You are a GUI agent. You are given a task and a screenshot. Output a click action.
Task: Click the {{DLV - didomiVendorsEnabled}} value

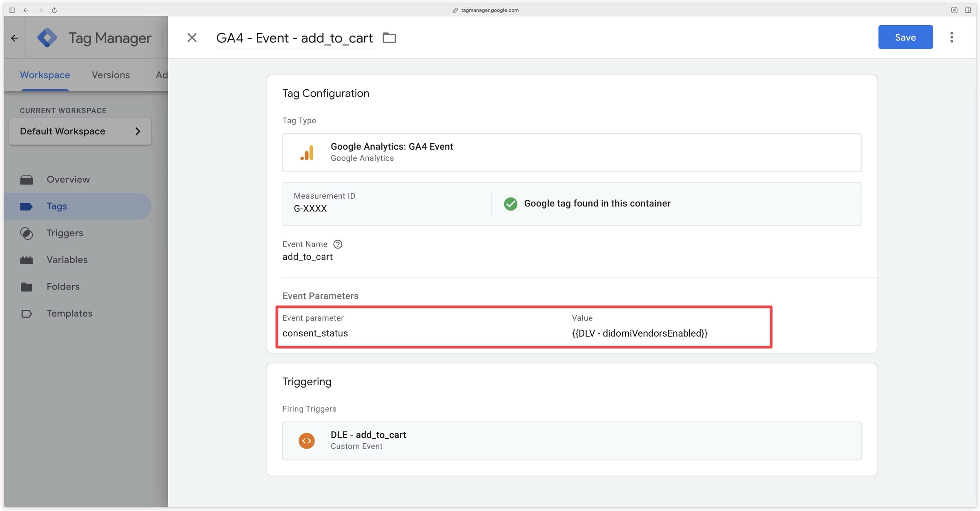639,333
